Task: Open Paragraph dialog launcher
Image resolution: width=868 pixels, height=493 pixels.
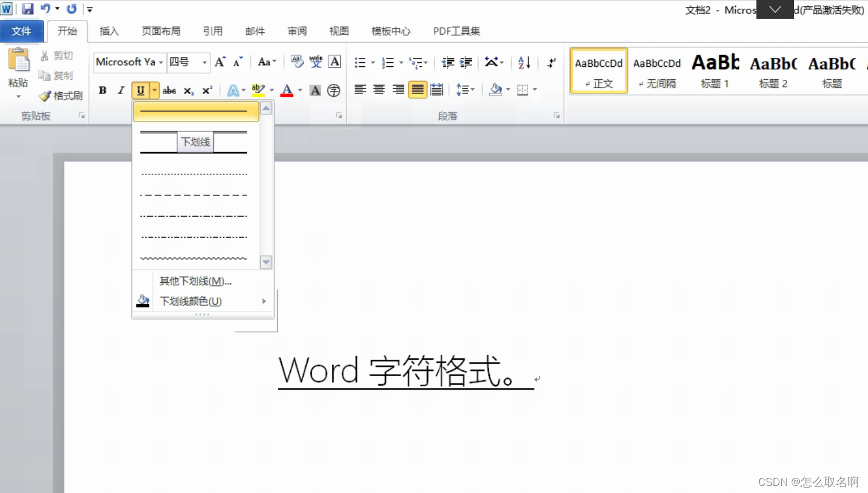Action: [x=556, y=116]
